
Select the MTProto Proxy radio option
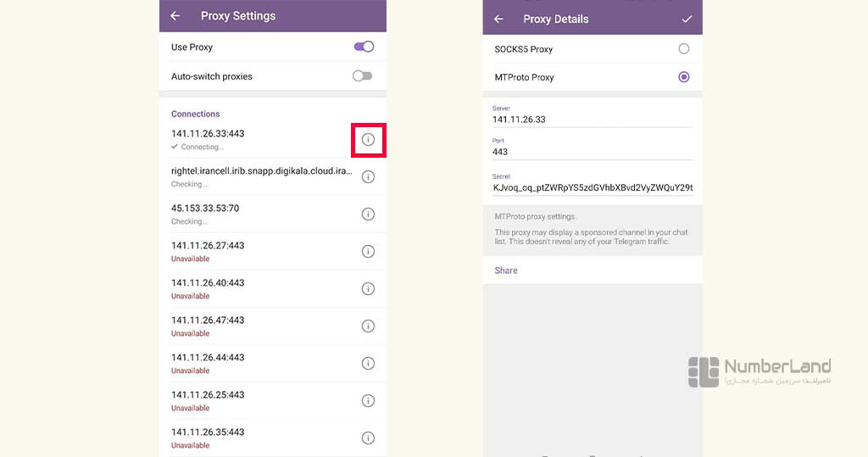(684, 77)
